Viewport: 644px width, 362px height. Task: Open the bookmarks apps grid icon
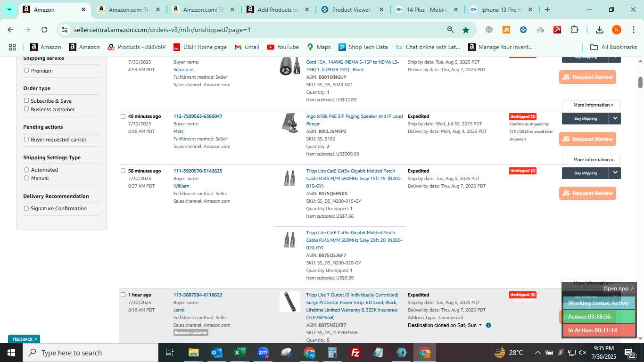(12, 47)
